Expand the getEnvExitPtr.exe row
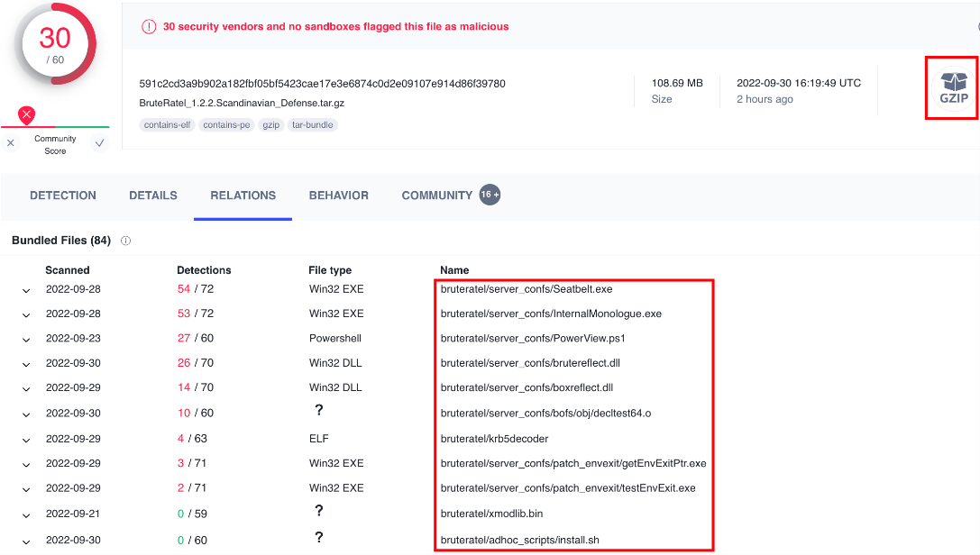980x555 pixels. 26,465
